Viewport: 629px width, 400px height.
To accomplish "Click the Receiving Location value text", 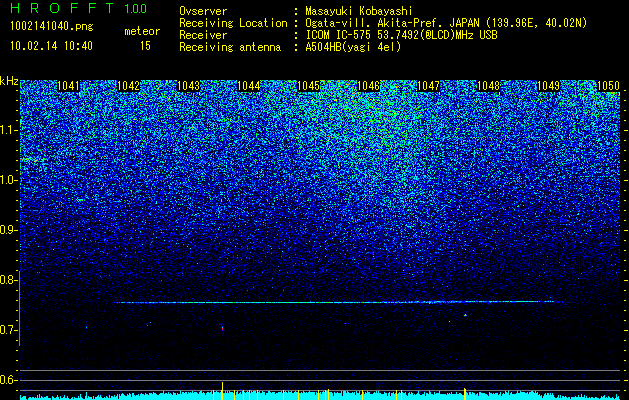I will coord(446,23).
